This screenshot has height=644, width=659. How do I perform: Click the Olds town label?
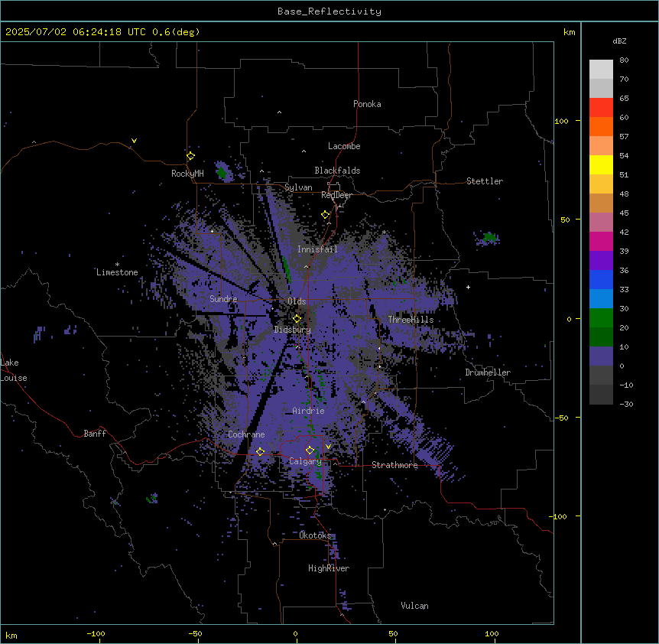point(297,301)
